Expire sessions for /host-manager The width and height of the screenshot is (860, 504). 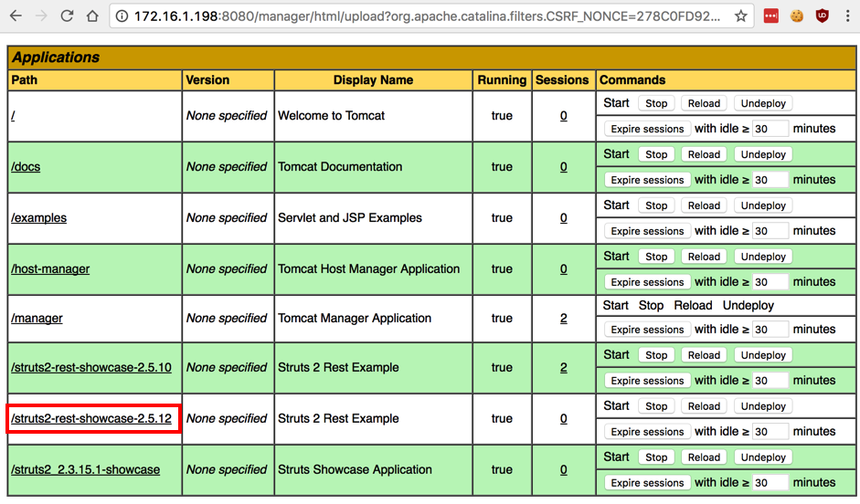647,282
